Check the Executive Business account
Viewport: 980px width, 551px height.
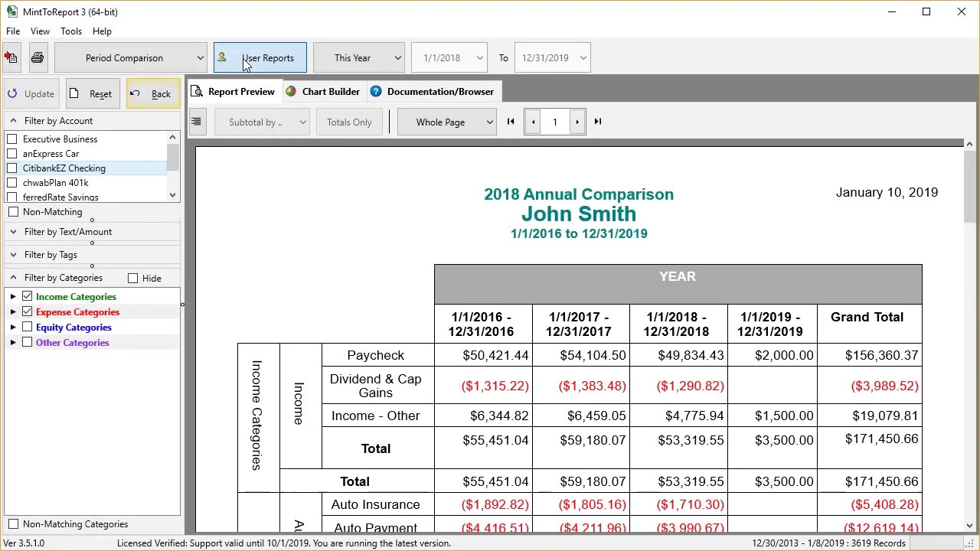(x=12, y=139)
